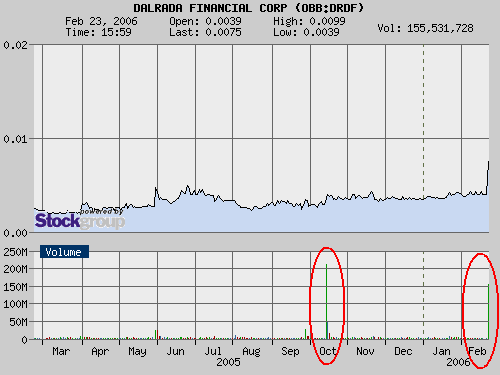
Task: Click the Jan month label
Action: (441, 351)
